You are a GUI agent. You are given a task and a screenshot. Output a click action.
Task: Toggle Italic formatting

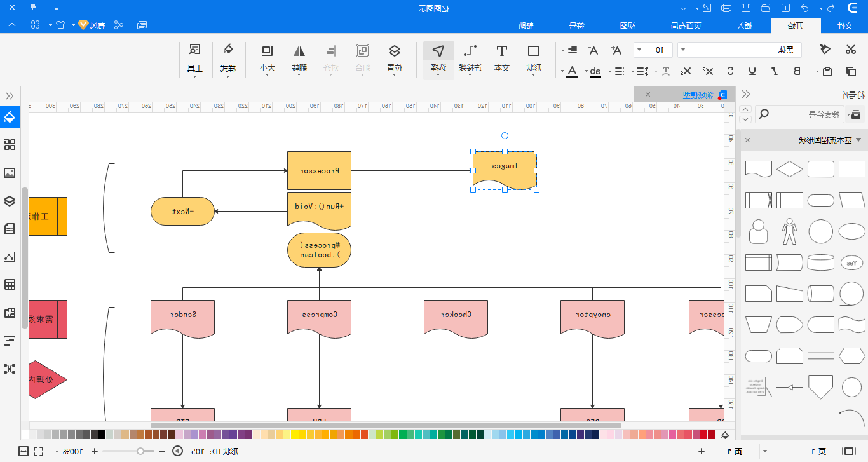click(x=774, y=71)
